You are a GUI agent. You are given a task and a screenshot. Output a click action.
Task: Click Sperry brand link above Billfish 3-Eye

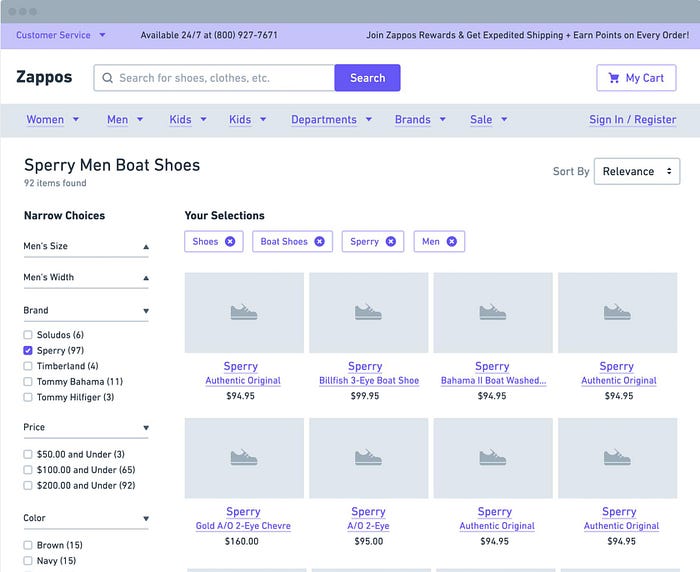pyautogui.click(x=365, y=367)
